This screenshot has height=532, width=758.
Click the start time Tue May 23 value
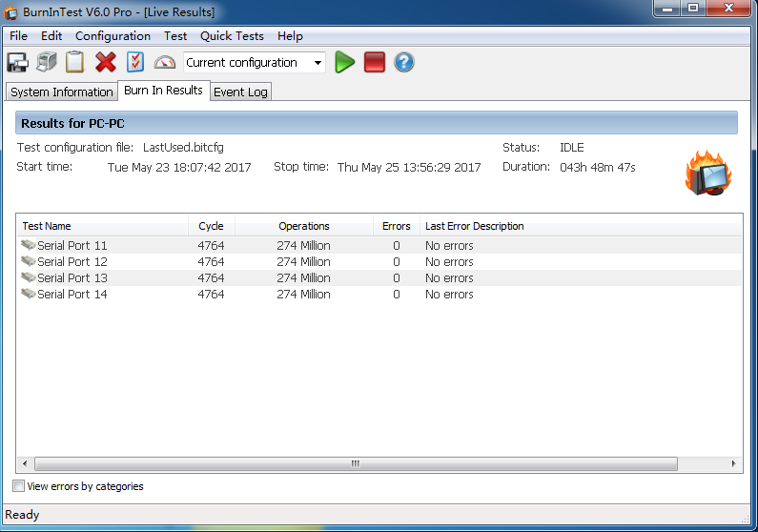pos(179,167)
